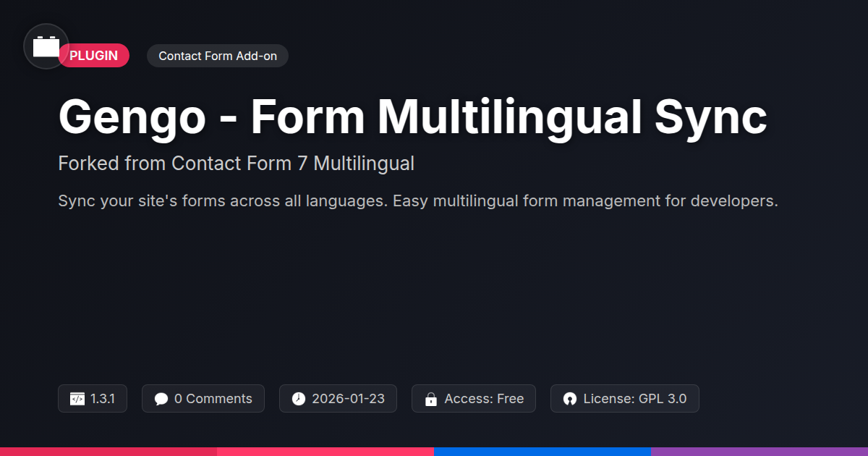Click the open-source license icon
Screen dimensions: 868x456
pos(570,399)
